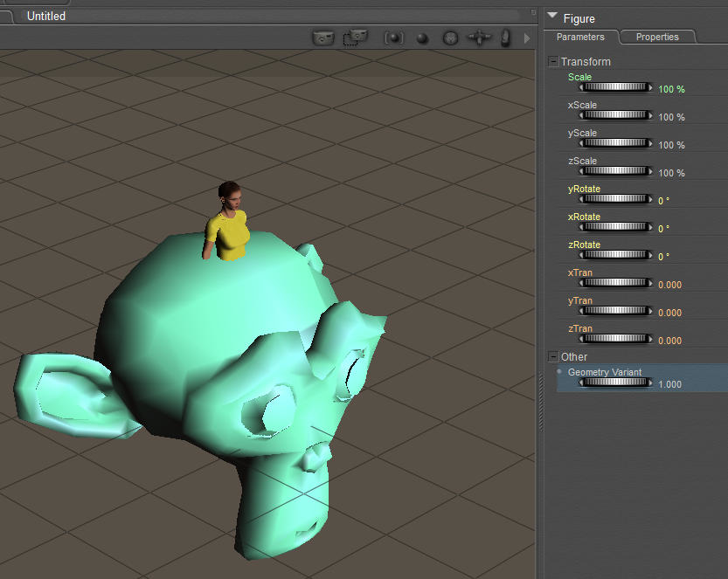Click the capsule-shaped toolbar icon
The width and height of the screenshot is (728, 579).
505,38
